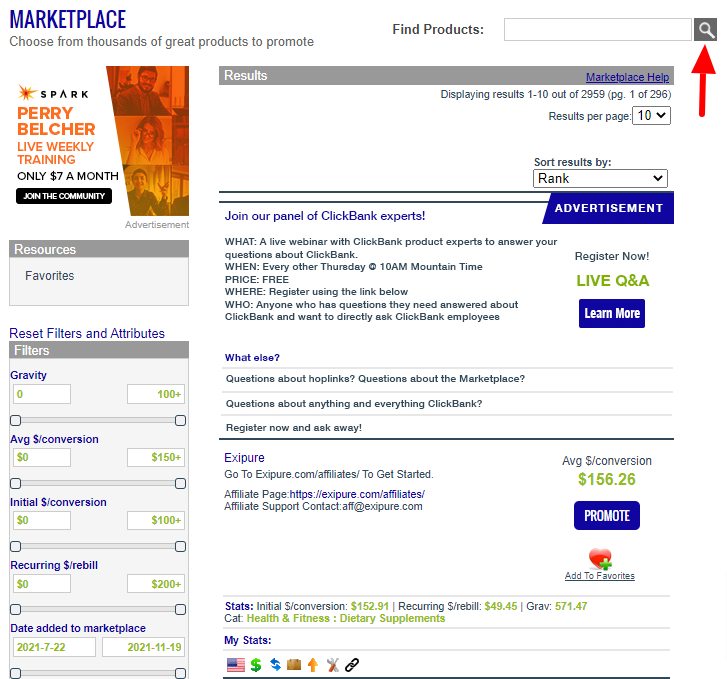This screenshot has height=679, width=727.
Task: Click the Initial $/conversion minimum $0 field
Action: pos(42,520)
